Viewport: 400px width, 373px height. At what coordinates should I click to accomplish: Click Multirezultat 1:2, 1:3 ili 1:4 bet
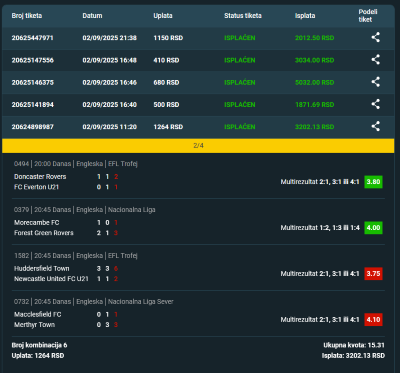click(320, 228)
